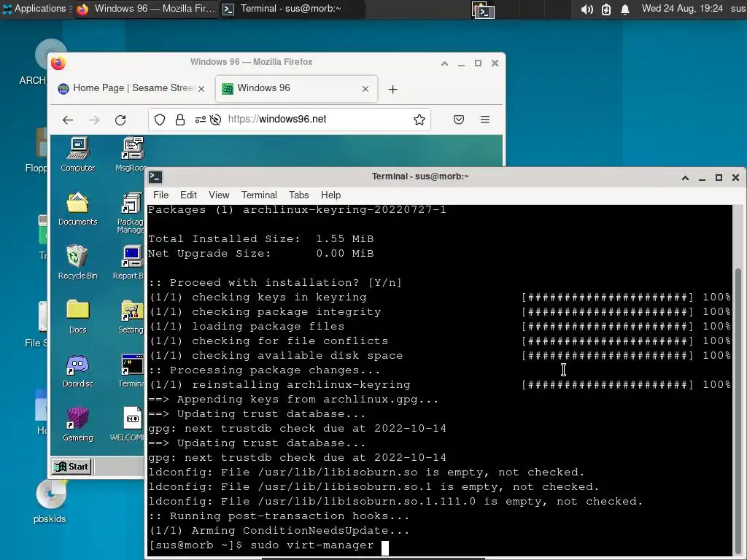Go back in Firefox
This screenshot has width=747, height=560.
tap(68, 120)
